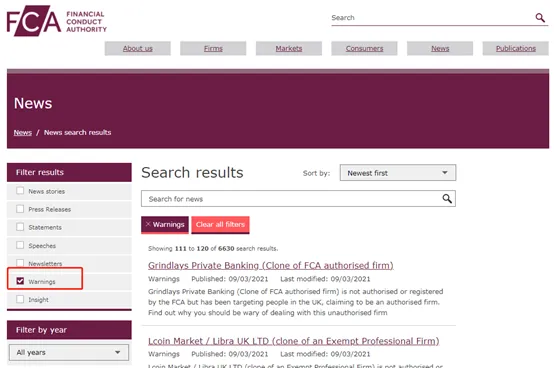The image size is (554, 368).
Task: Click the magnifier icon in the top site search
Action: (x=540, y=17)
